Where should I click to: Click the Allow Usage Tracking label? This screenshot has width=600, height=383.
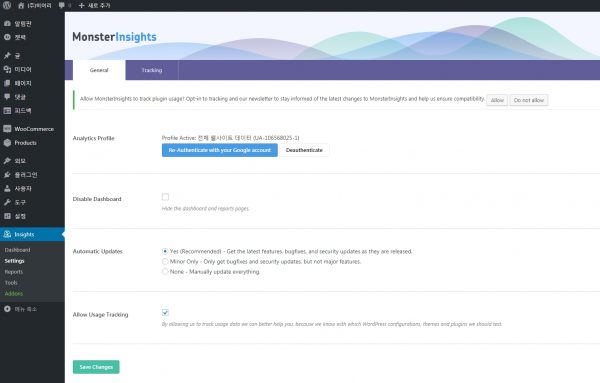[100, 315]
